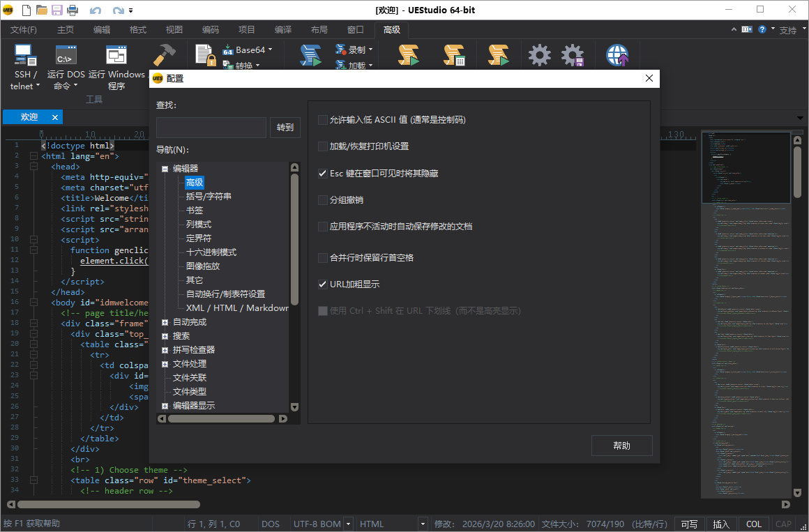809x532 pixels.
Task: Click the 帮助 button in the dialog
Action: [x=621, y=445]
